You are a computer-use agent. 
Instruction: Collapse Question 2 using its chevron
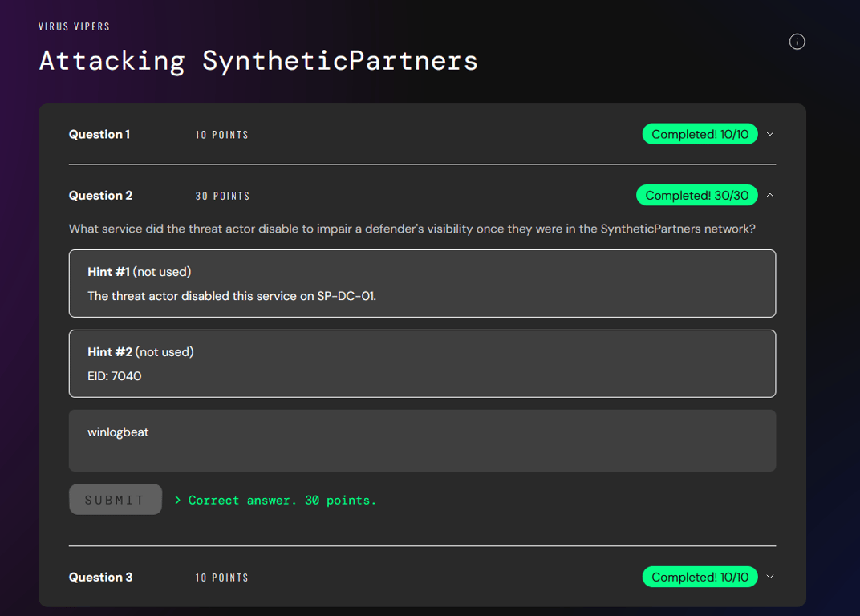coord(770,195)
